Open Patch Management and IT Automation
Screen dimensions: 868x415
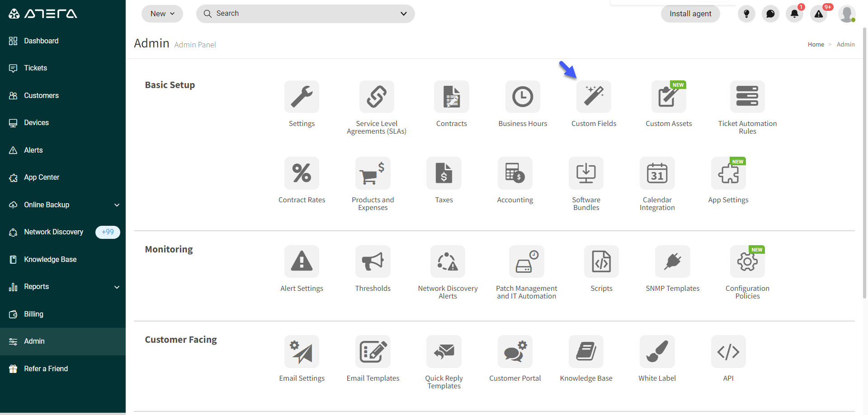(x=527, y=261)
